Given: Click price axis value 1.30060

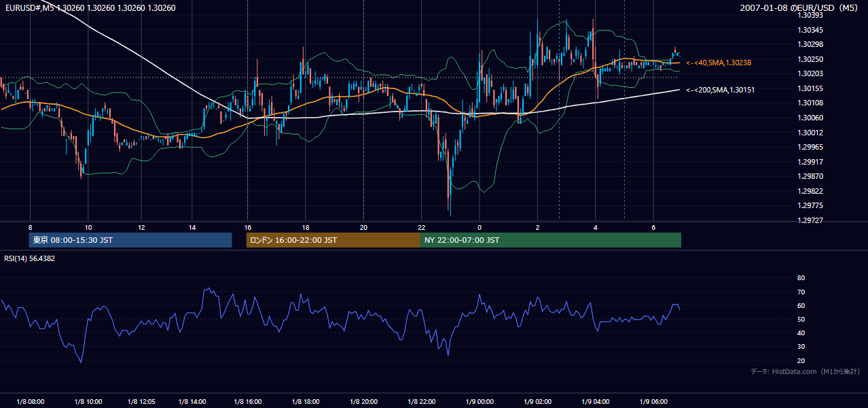Looking at the screenshot, I should [x=810, y=118].
